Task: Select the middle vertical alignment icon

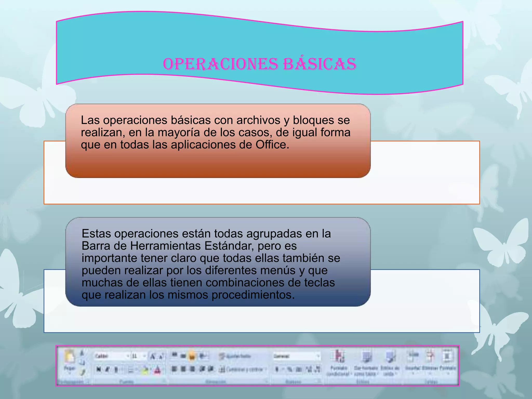Action: [x=183, y=356]
